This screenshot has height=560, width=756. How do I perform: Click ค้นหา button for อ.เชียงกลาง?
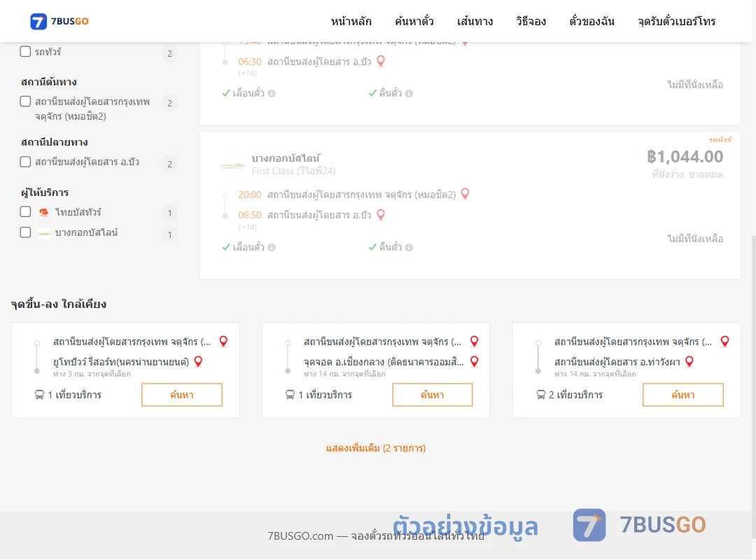[x=433, y=395]
